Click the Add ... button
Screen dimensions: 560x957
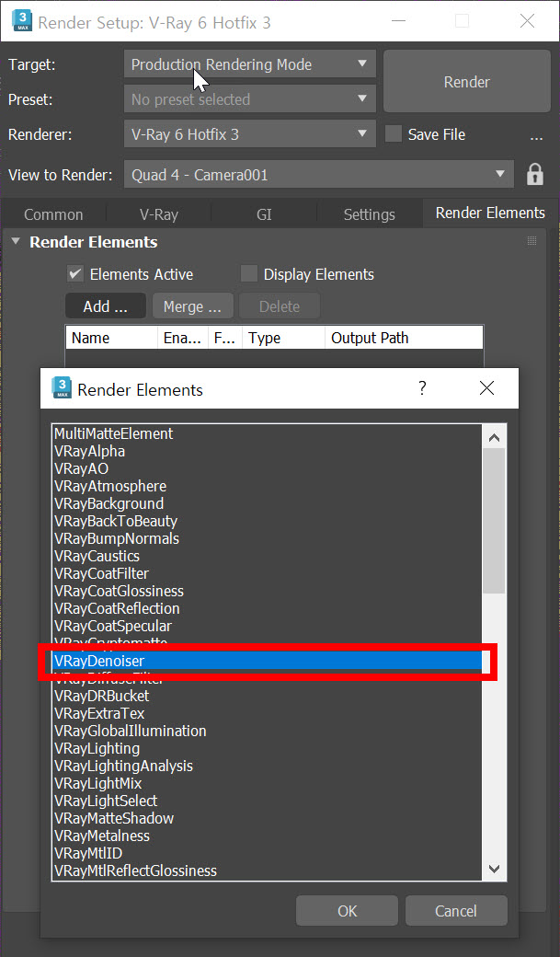point(106,306)
